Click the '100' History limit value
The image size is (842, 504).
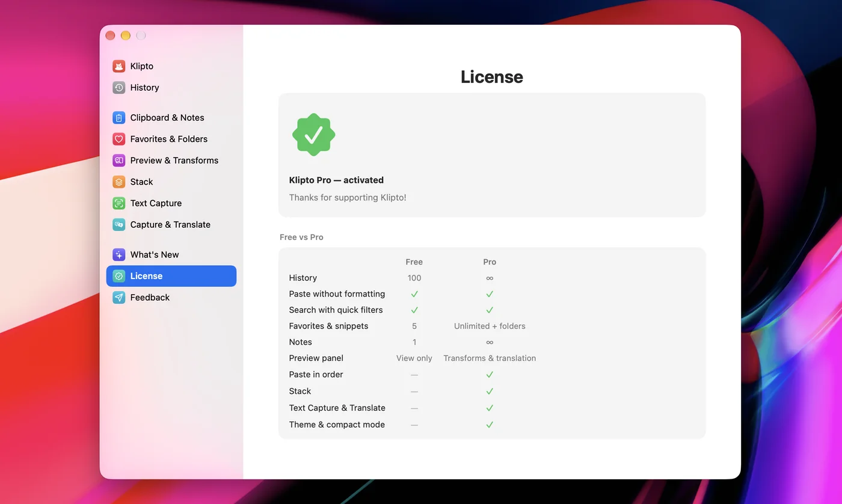pos(414,278)
